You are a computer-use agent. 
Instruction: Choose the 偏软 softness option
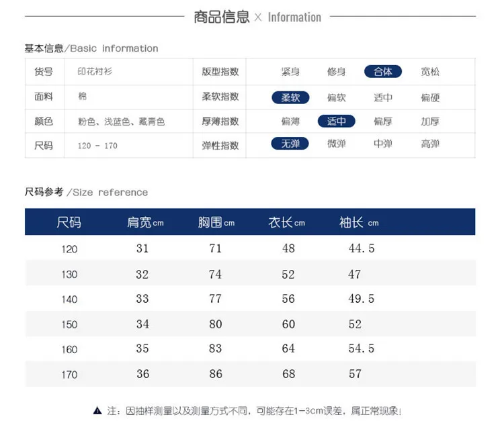pos(336,97)
